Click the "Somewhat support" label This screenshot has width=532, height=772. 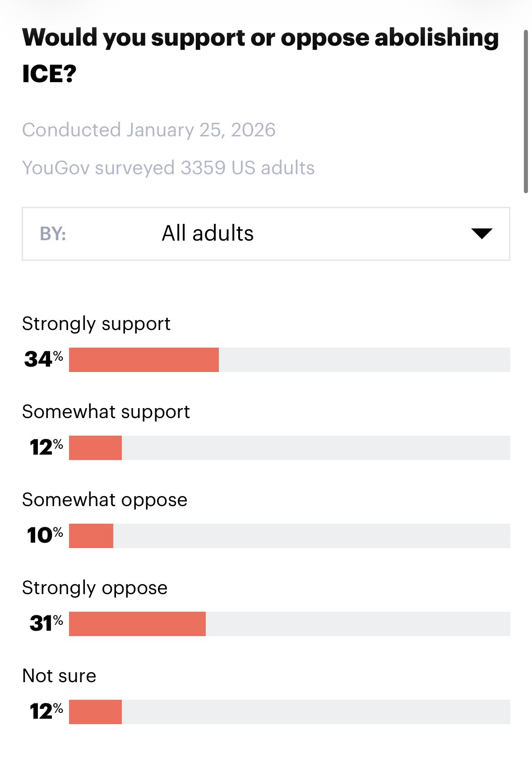pyautogui.click(x=106, y=412)
